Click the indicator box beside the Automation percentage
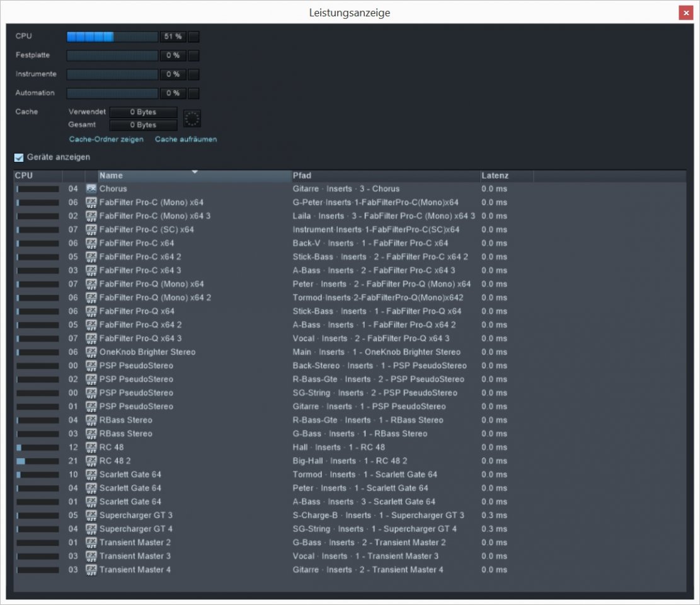Viewport: 700px width, 605px height. click(x=194, y=93)
